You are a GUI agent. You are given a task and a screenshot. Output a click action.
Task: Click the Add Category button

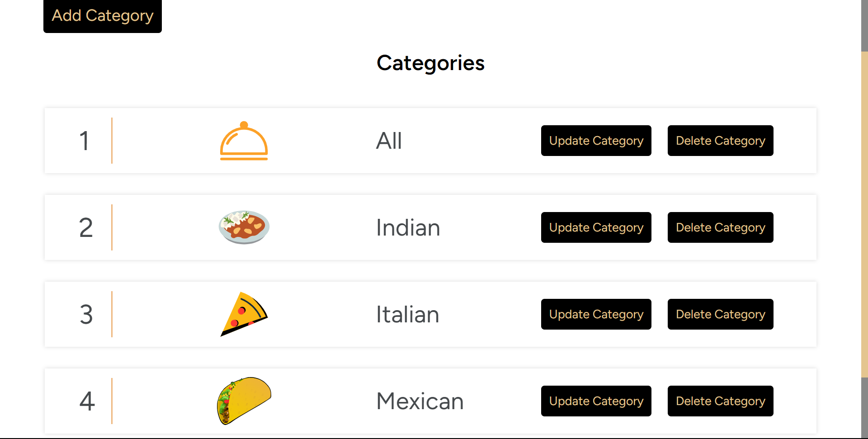102,16
